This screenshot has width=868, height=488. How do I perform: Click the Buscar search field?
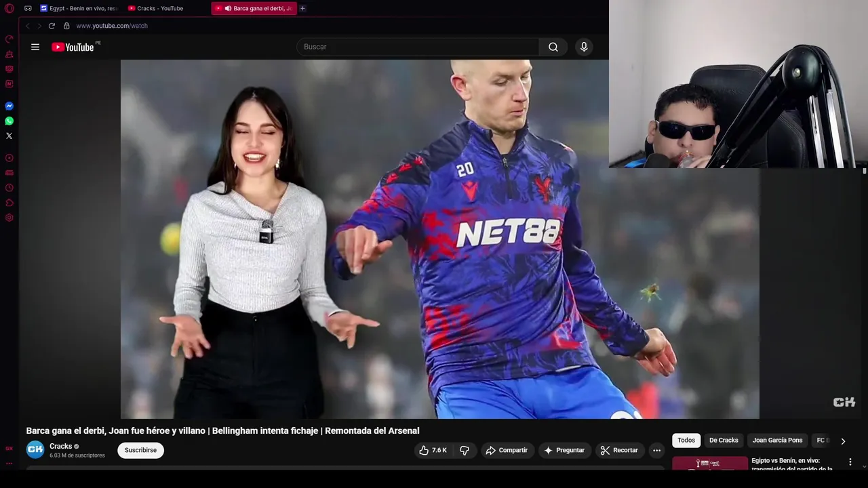pyautogui.click(x=418, y=47)
